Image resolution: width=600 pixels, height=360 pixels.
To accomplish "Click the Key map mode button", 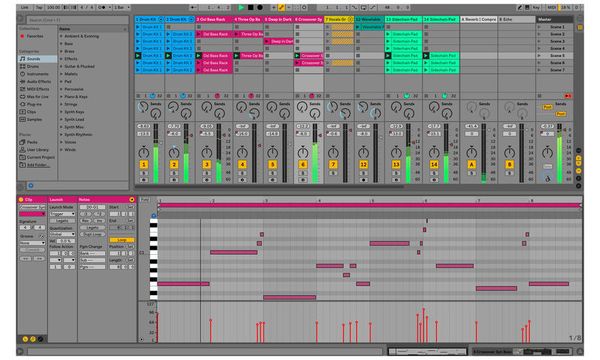I will pos(536,7).
